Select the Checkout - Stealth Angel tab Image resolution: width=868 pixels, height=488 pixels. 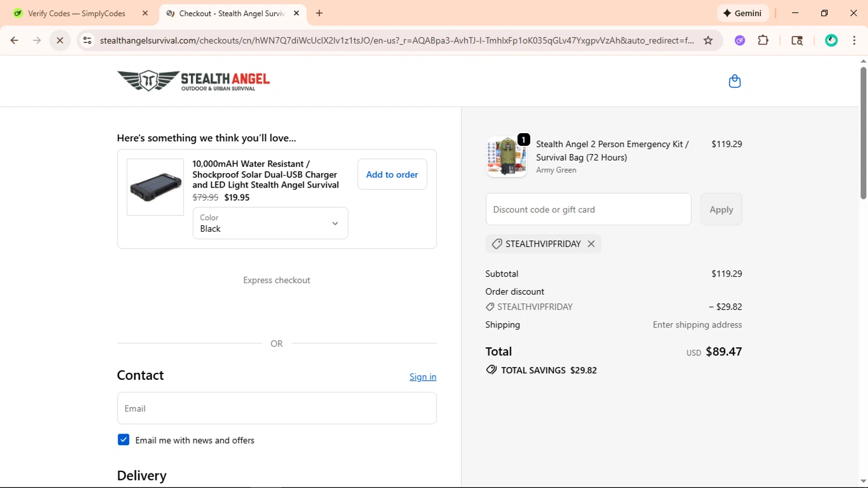(x=233, y=13)
